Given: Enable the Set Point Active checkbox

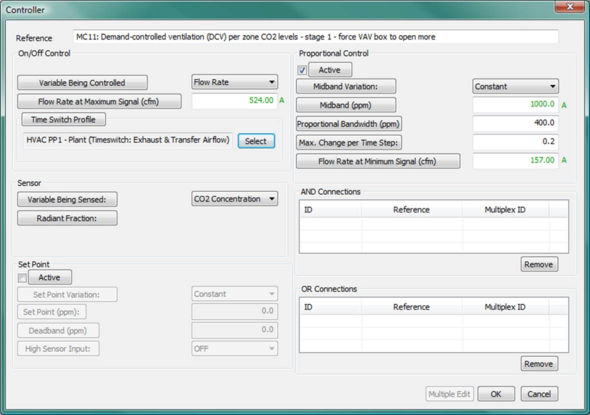Looking at the screenshot, I should pos(22,278).
